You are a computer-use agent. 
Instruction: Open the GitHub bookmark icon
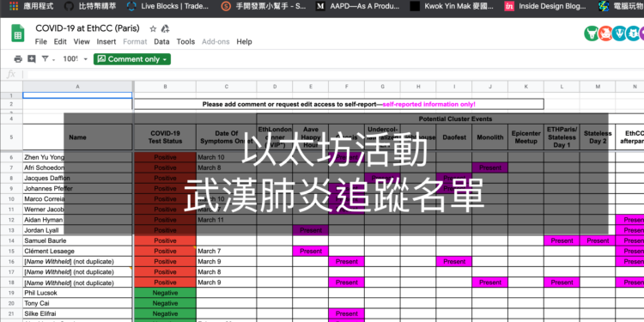coord(70,6)
